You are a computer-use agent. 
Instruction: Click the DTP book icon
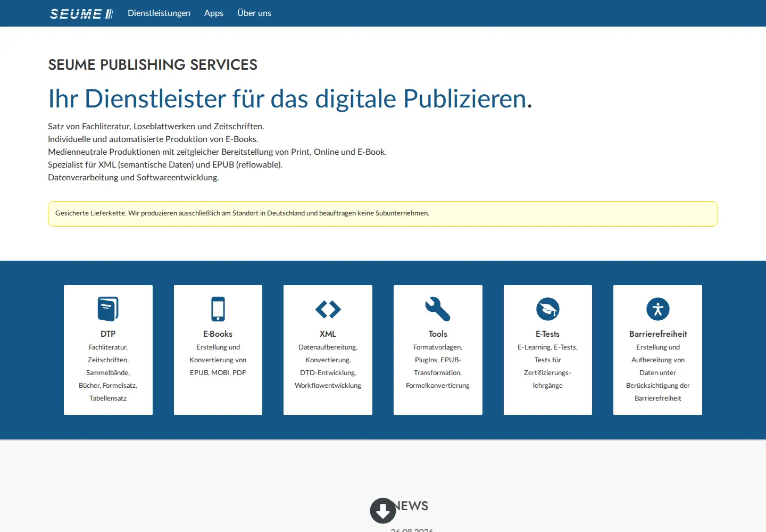(x=108, y=309)
